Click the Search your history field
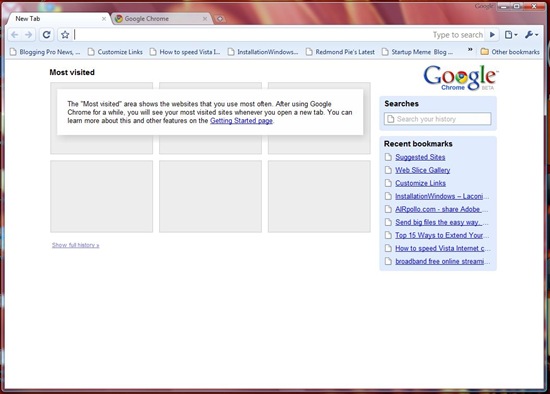Image resolution: width=550 pixels, height=394 pixels. (438, 119)
